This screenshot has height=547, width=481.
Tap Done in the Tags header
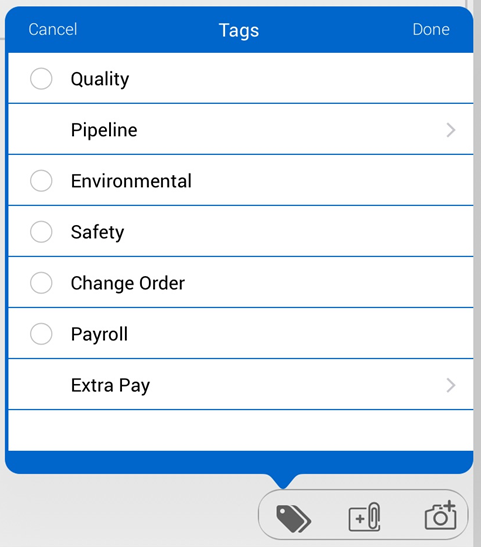point(431,29)
